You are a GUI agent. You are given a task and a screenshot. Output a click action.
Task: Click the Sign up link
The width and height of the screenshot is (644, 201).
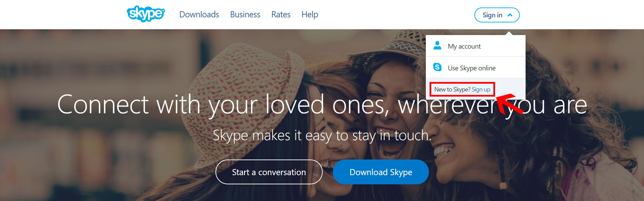click(x=481, y=89)
